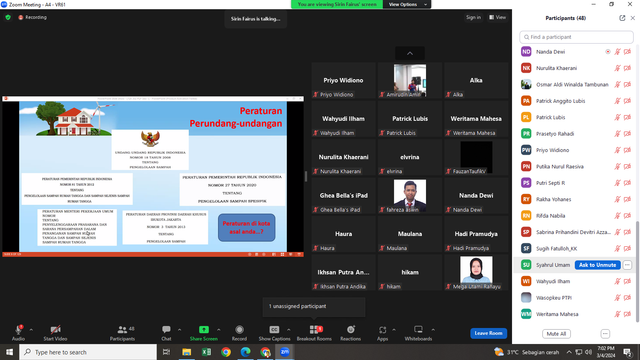Click muted mic icon for Priyo Widiono row
The image size is (640, 360).
618,150
